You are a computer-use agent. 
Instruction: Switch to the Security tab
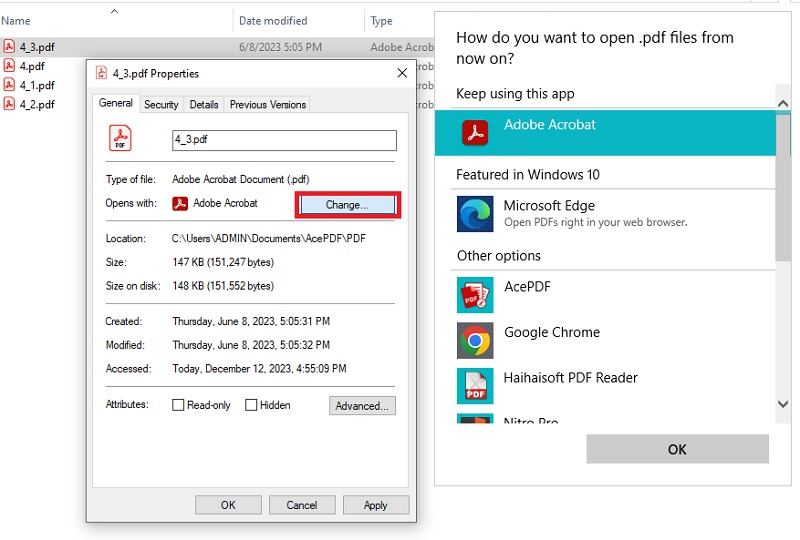161,105
